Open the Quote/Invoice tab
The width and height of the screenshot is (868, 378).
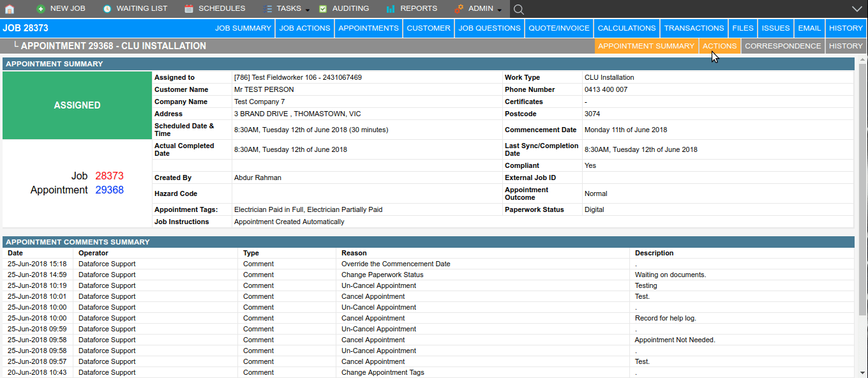pos(559,28)
